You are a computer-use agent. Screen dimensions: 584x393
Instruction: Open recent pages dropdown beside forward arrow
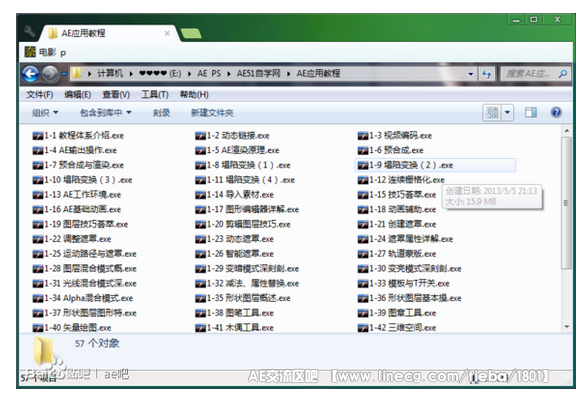click(64, 74)
